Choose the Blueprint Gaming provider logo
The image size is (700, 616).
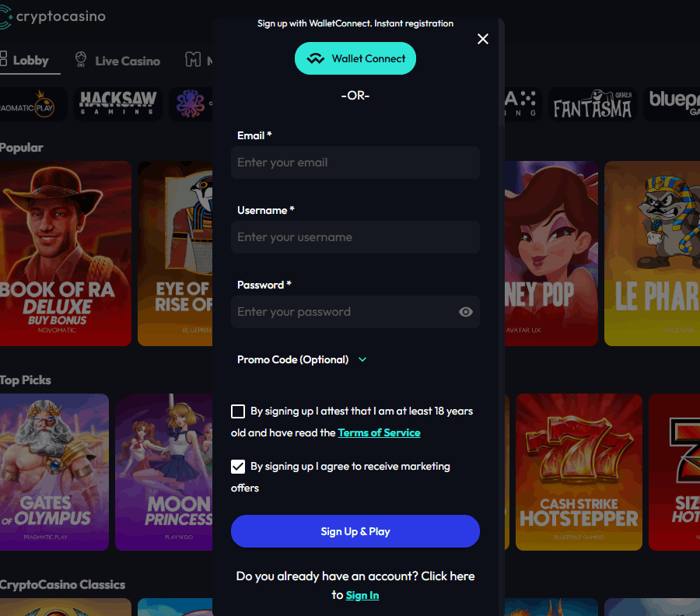coord(673,104)
